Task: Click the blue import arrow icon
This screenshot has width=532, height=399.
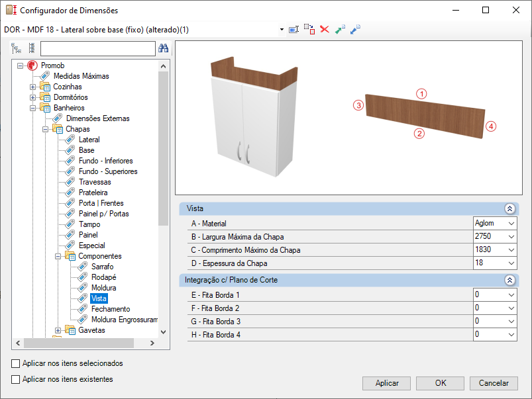Action: [355, 30]
